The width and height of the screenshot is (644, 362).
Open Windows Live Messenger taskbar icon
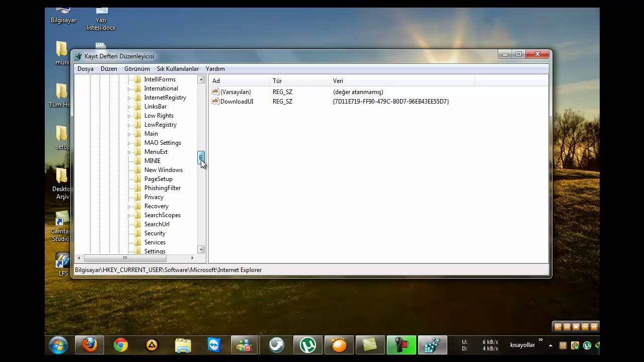[245, 345]
